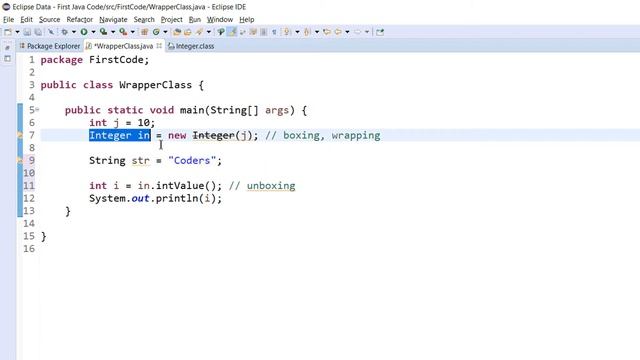
Task: Click the Search flashlight toolbar icon
Action: tap(199, 32)
